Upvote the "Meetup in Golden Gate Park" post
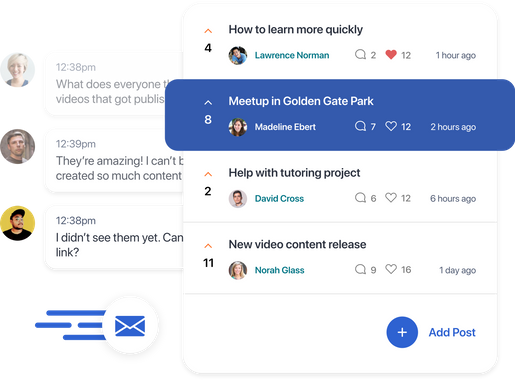 pos(208,103)
